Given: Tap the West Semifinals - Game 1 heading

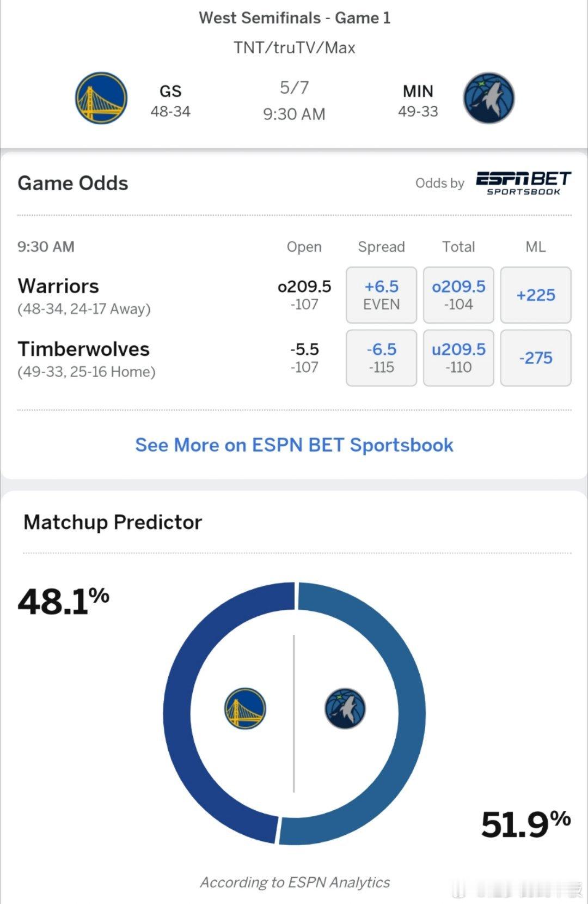Looking at the screenshot, I should pyautogui.click(x=295, y=18).
